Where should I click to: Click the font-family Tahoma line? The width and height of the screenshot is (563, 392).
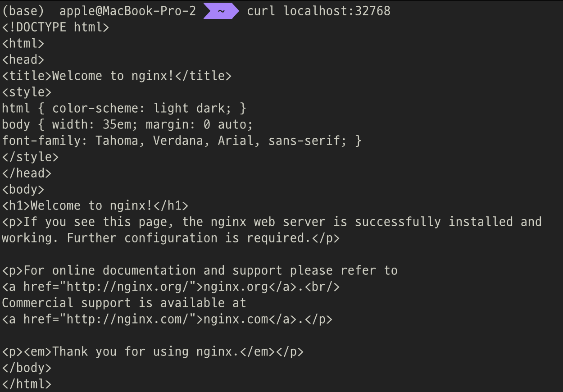[182, 141]
